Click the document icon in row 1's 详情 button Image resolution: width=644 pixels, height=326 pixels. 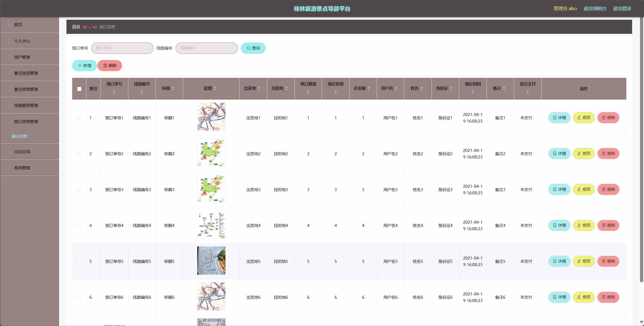coord(555,118)
